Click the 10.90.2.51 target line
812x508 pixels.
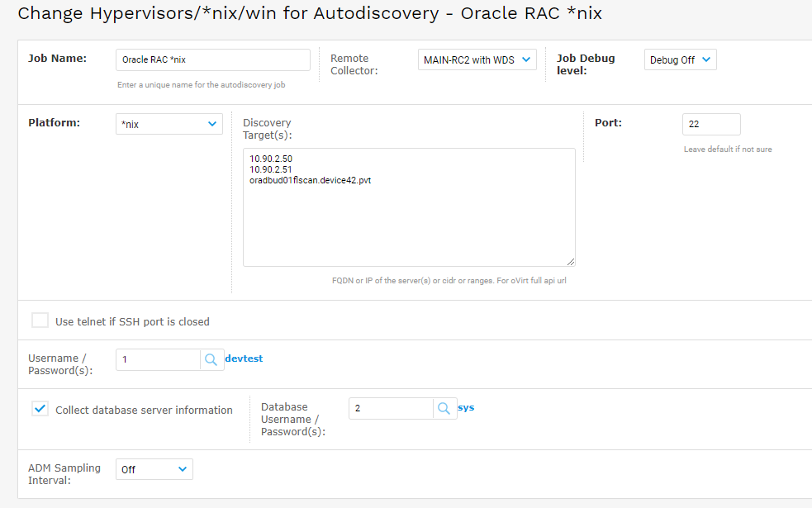coord(271,169)
